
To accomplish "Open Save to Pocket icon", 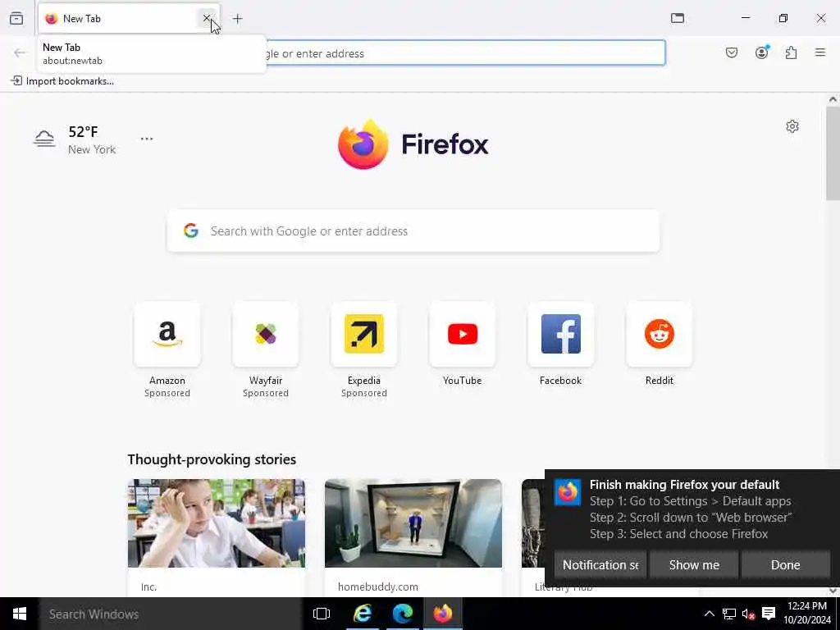I will coord(732,52).
